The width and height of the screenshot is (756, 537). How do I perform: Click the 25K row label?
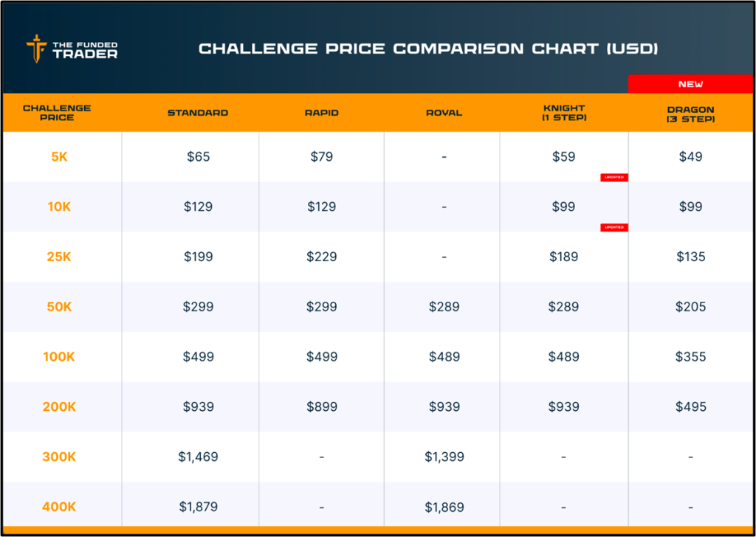pos(59,257)
